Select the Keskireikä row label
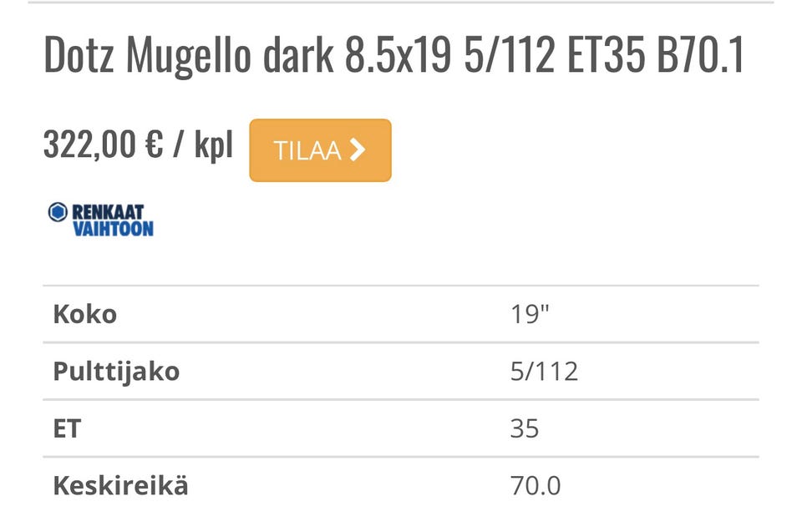This screenshot has width=802, height=532. tap(120, 485)
